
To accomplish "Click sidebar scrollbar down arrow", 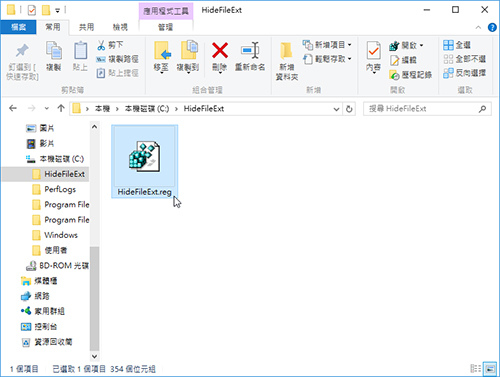I will point(95,356).
